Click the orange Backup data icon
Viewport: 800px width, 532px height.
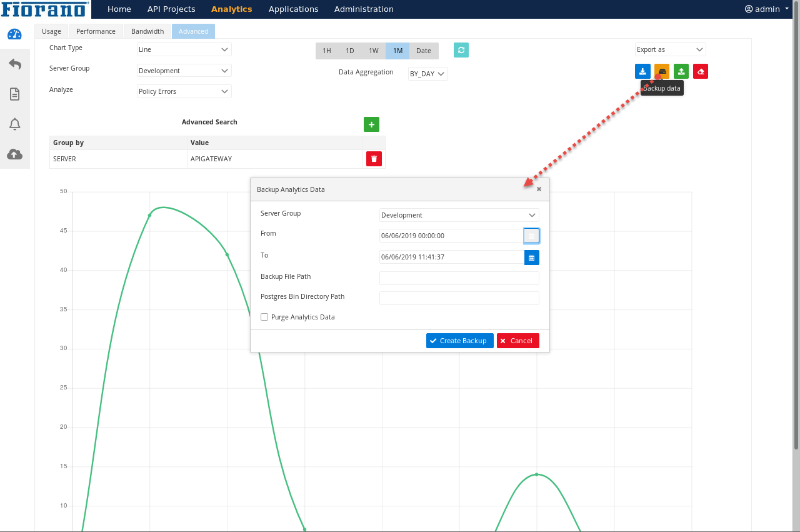pos(662,71)
